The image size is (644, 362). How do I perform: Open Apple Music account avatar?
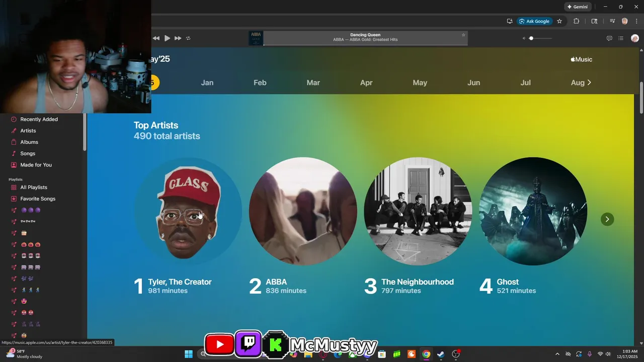point(635,38)
